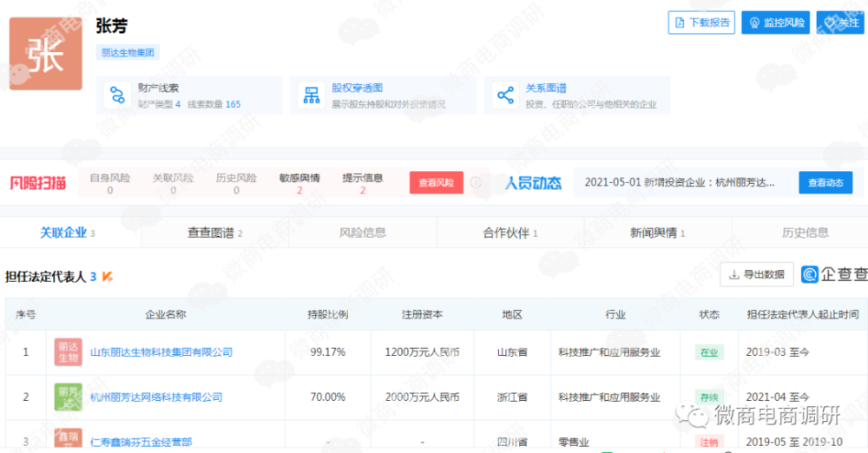Click the 监控风险 button
Screen dimensions: 868x453
tap(775, 23)
